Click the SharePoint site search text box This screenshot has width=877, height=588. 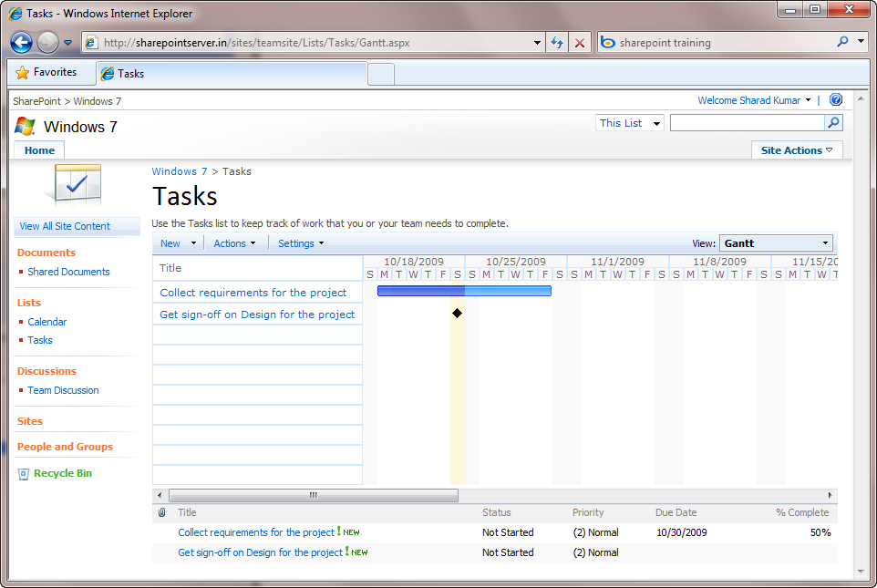point(748,123)
